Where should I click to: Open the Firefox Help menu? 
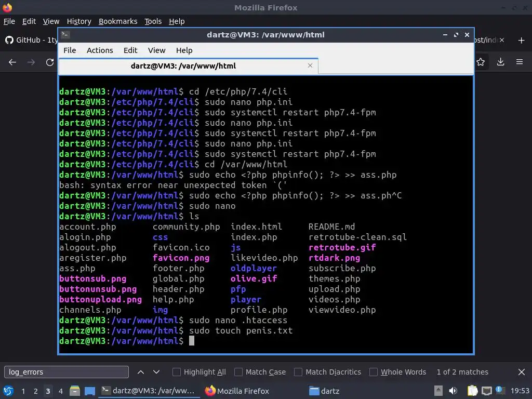point(177,21)
